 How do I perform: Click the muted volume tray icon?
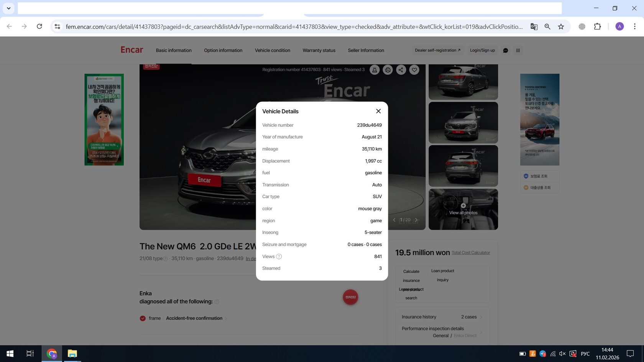pyautogui.click(x=562, y=354)
